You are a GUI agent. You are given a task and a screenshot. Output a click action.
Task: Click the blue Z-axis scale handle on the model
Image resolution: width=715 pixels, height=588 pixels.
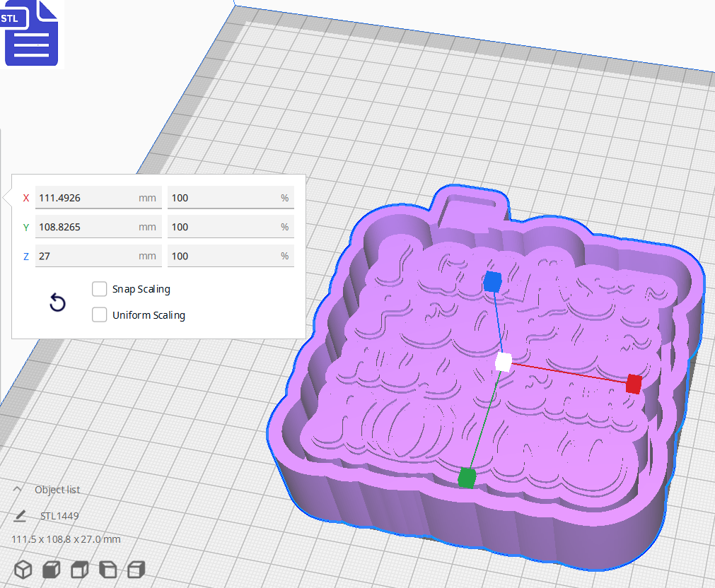[492, 281]
